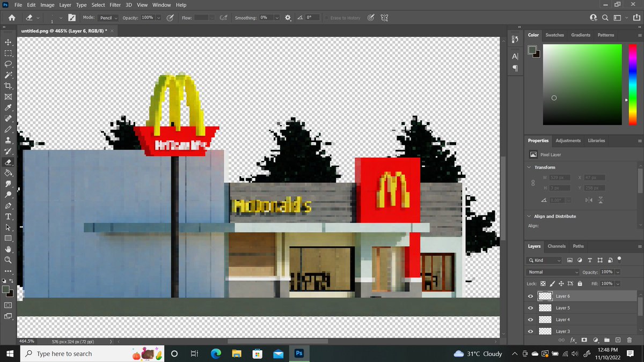Screen dimensions: 644x362
Task: Add layer style with fx icon
Action: pos(573,340)
